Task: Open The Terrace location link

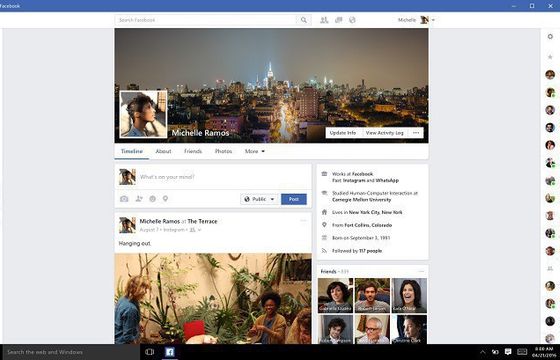Action: click(202, 221)
